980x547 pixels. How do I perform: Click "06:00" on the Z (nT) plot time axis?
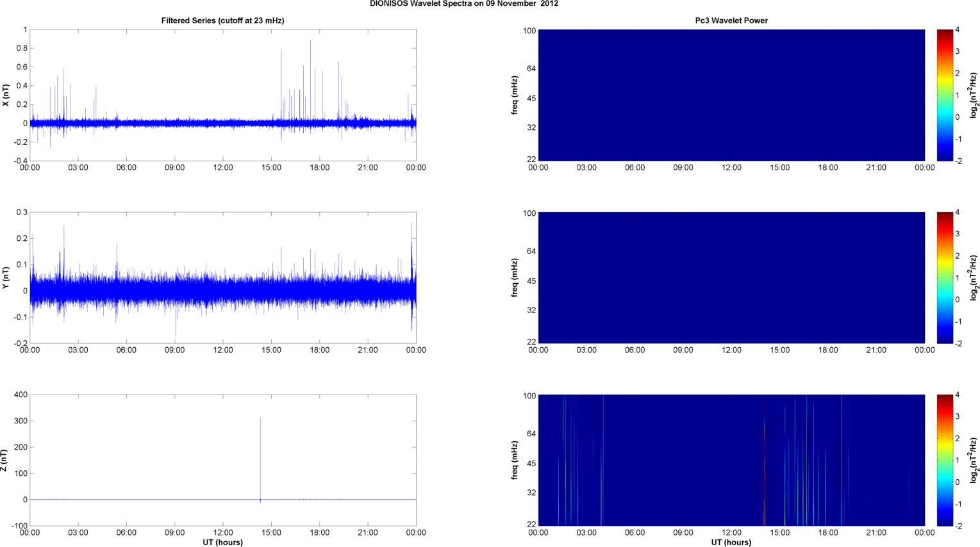126,533
